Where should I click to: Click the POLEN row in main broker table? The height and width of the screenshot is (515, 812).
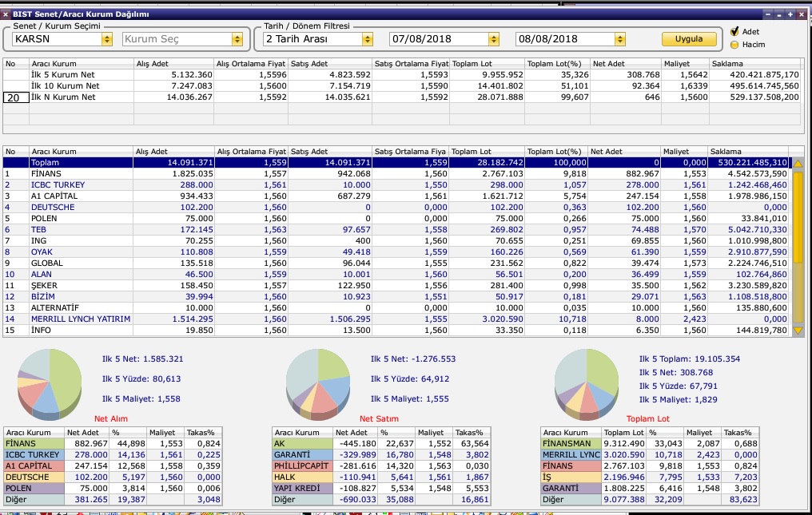pos(396,219)
